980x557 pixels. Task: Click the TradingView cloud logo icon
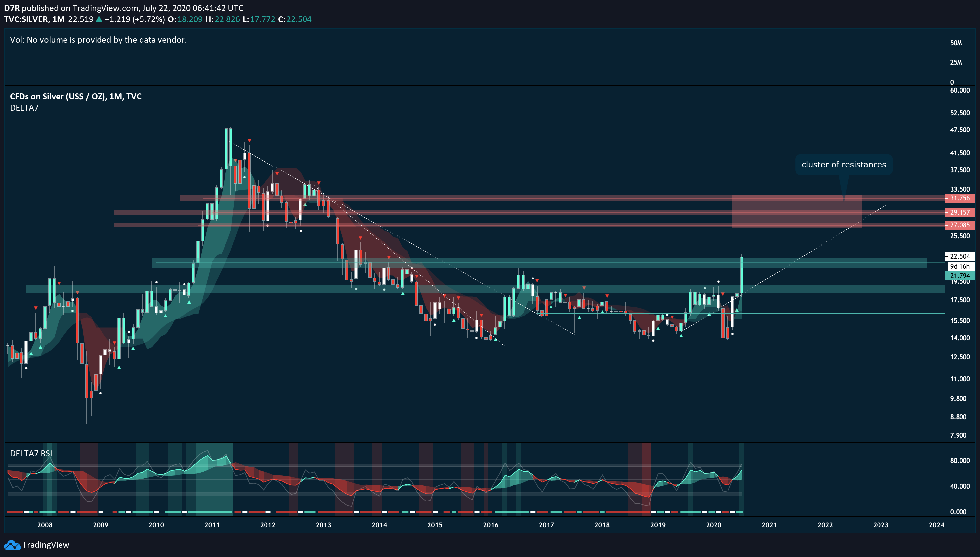[12, 545]
